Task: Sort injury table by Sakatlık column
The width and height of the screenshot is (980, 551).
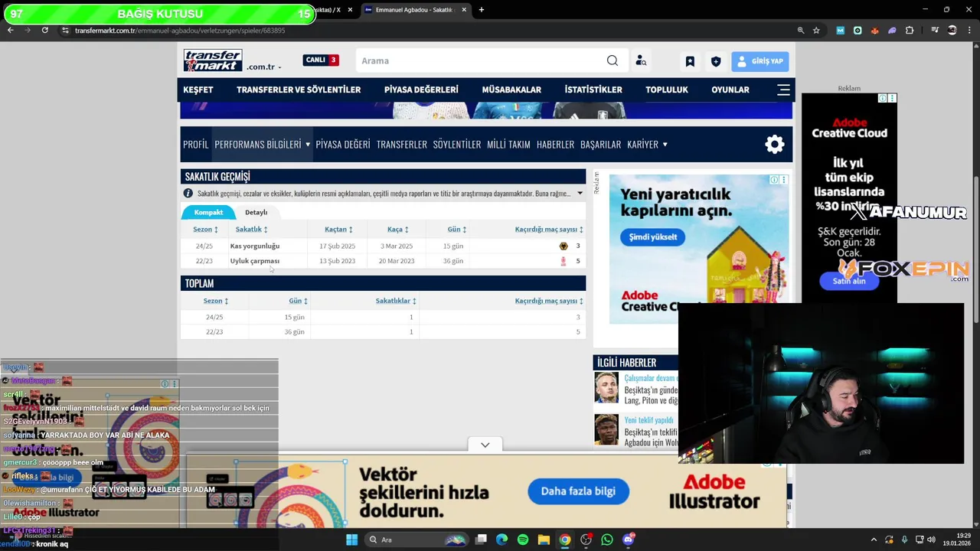Action: pyautogui.click(x=251, y=230)
